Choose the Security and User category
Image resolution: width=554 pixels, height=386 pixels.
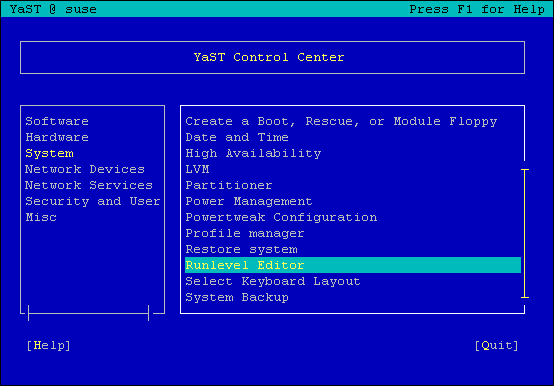click(x=93, y=201)
